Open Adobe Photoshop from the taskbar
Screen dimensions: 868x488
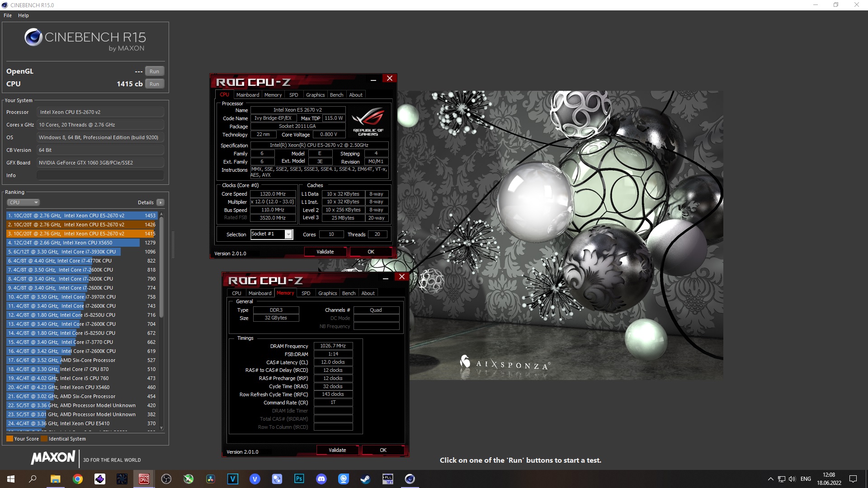[299, 479]
